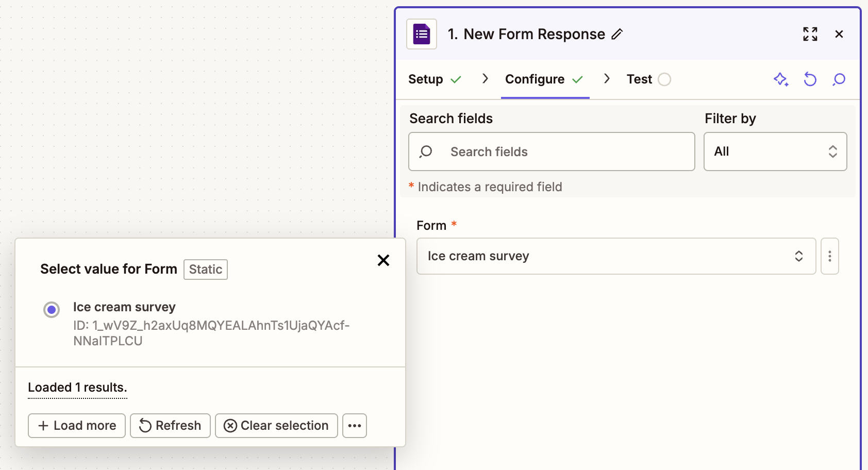Click the Loaded 1 results link

77,387
